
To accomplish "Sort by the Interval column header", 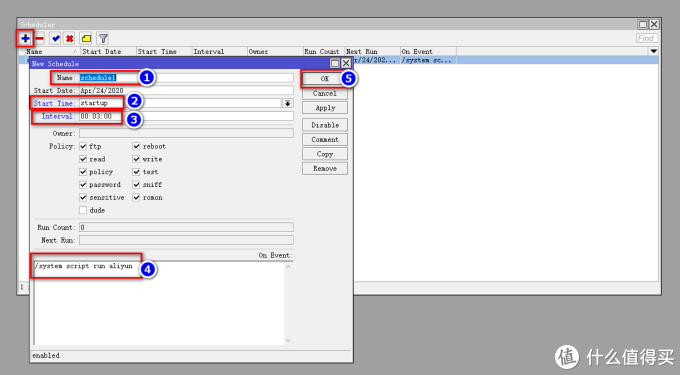I will pos(219,51).
